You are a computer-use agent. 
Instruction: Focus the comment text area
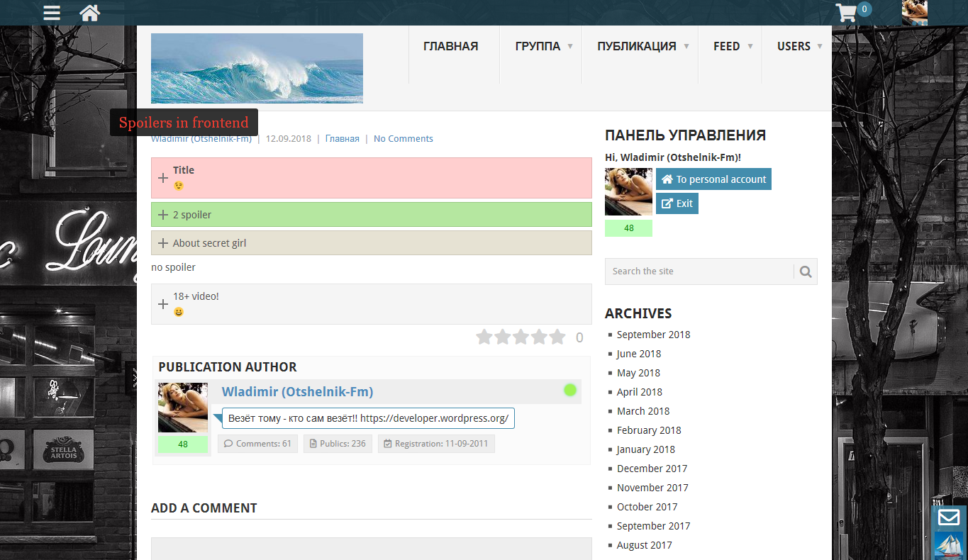point(372,549)
